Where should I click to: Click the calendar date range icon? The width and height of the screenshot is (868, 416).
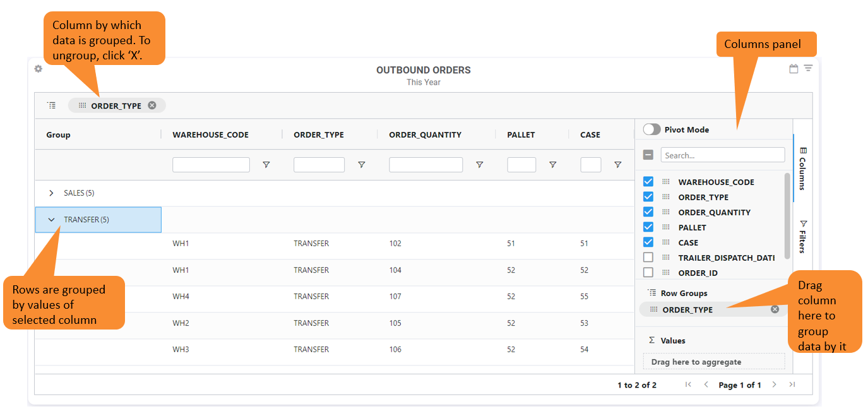794,69
